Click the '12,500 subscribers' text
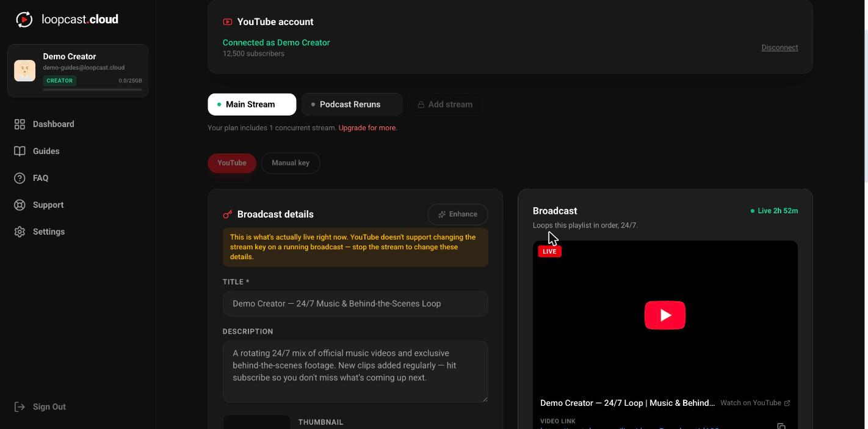This screenshot has width=868, height=429. 253,54
